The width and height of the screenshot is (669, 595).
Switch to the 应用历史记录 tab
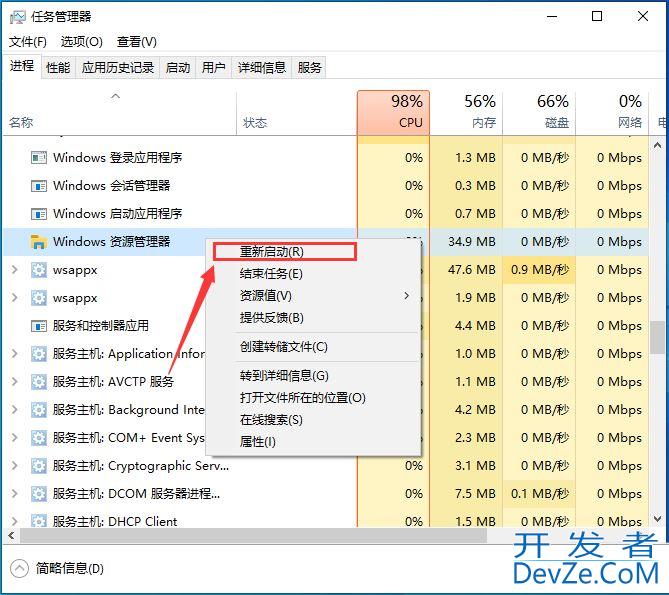tap(118, 67)
